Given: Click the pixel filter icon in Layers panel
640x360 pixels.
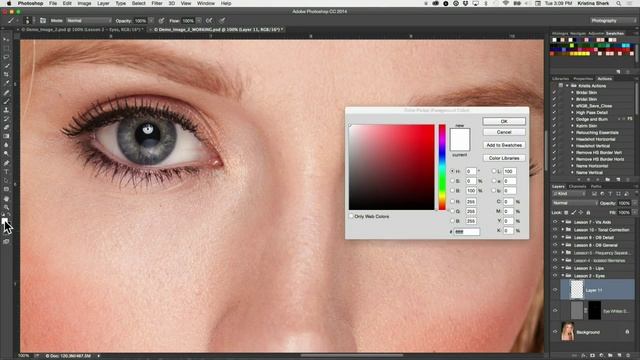Looking at the screenshot, I should tap(594, 194).
